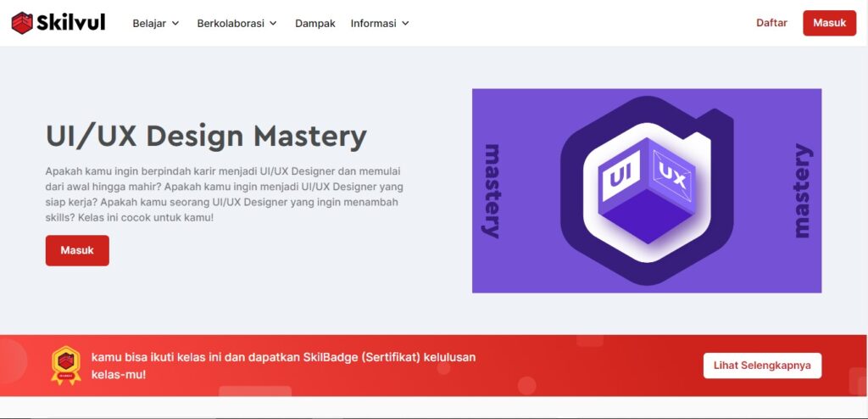Screen dimensions: 868x419
Task: Click the Masuk button below the course description
Action: (x=77, y=250)
